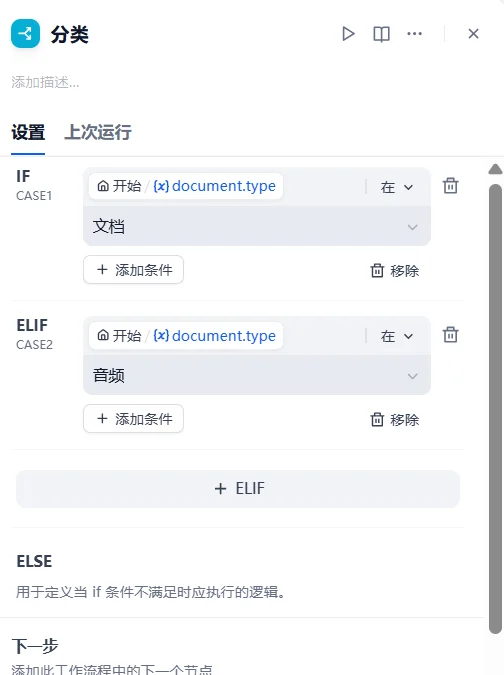This screenshot has width=504, height=675.
Task: Open the three-dots more options menu
Action: point(414,34)
